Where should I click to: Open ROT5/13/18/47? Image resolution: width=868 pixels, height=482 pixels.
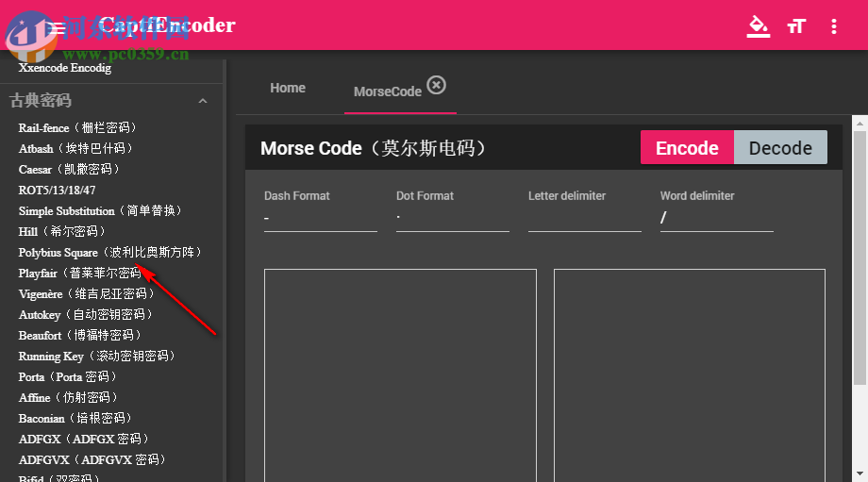57,190
